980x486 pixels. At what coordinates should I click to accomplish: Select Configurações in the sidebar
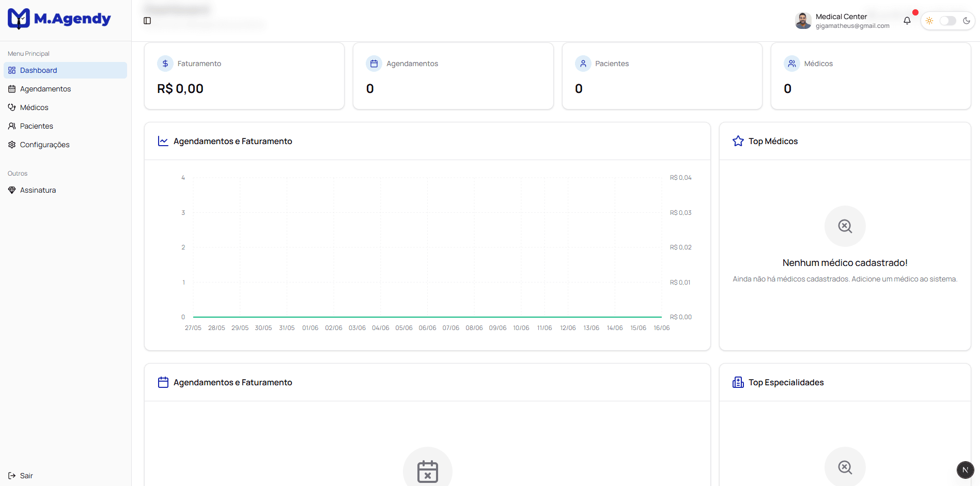click(45, 145)
